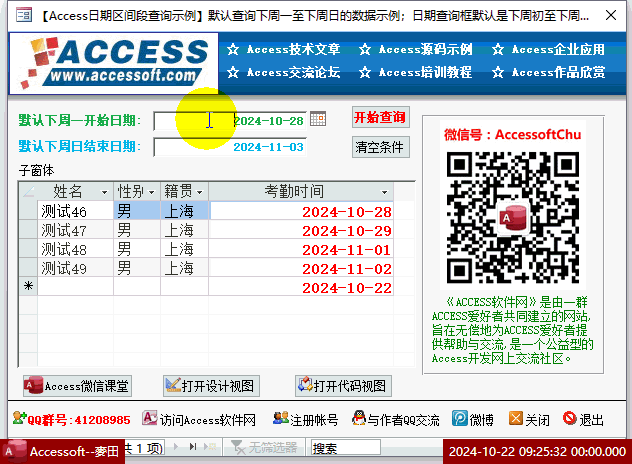Click the 注册帐号 link
This screenshot has width=632, height=464.
click(x=306, y=420)
